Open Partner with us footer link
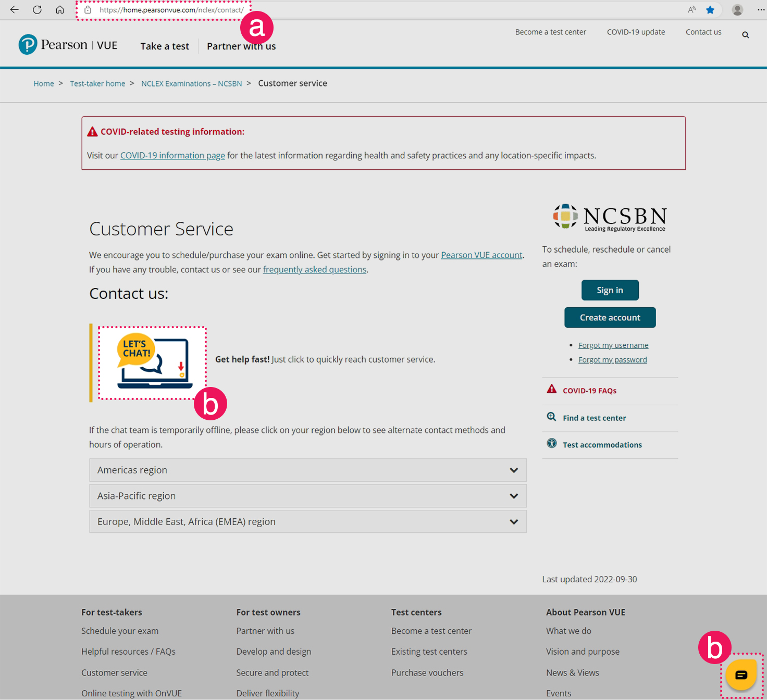This screenshot has height=700, width=767. [x=265, y=631]
